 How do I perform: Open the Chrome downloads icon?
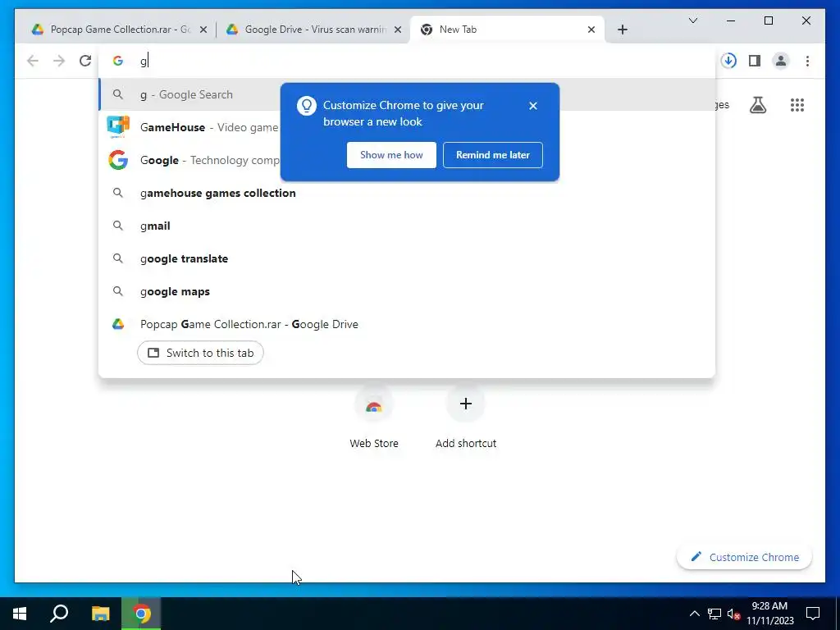728,61
